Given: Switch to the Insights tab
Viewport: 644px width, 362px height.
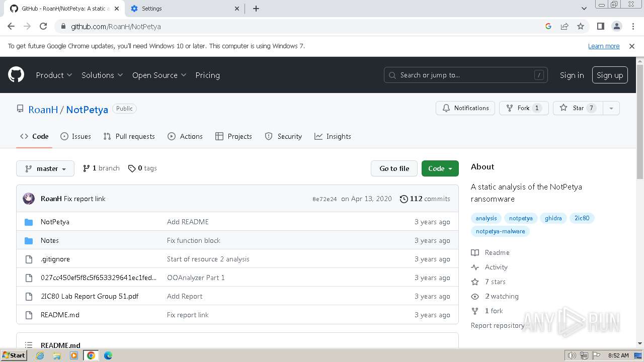Looking at the screenshot, I should coord(333,136).
